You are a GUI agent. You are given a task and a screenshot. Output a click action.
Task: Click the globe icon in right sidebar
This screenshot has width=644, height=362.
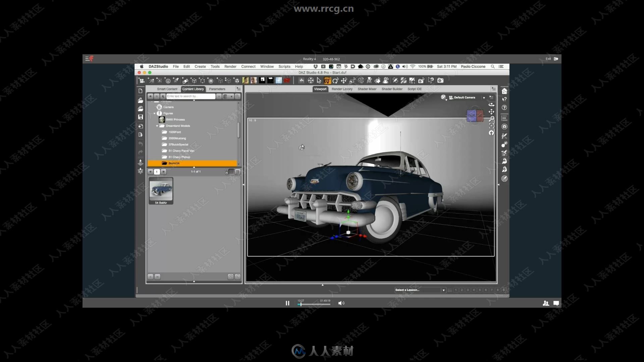coord(504,179)
